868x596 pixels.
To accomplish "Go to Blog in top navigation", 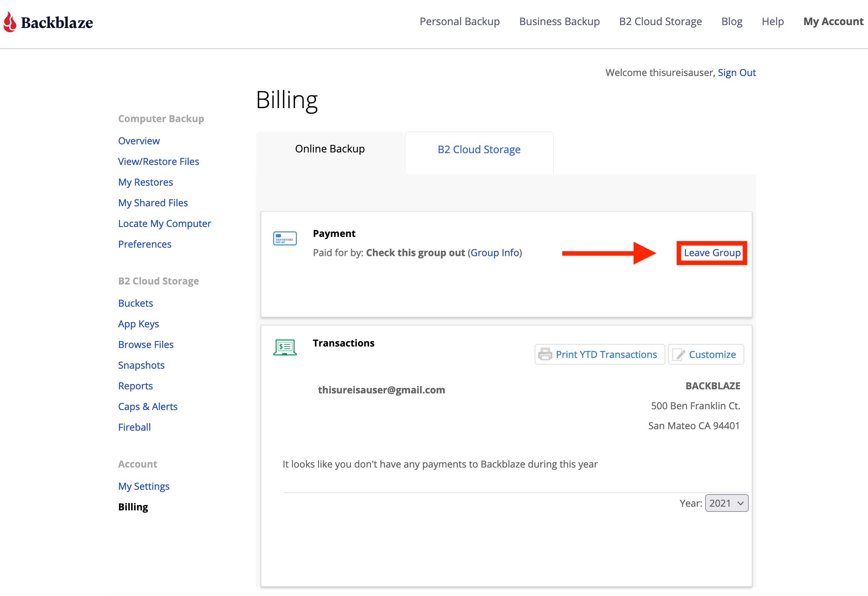I will click(x=732, y=22).
